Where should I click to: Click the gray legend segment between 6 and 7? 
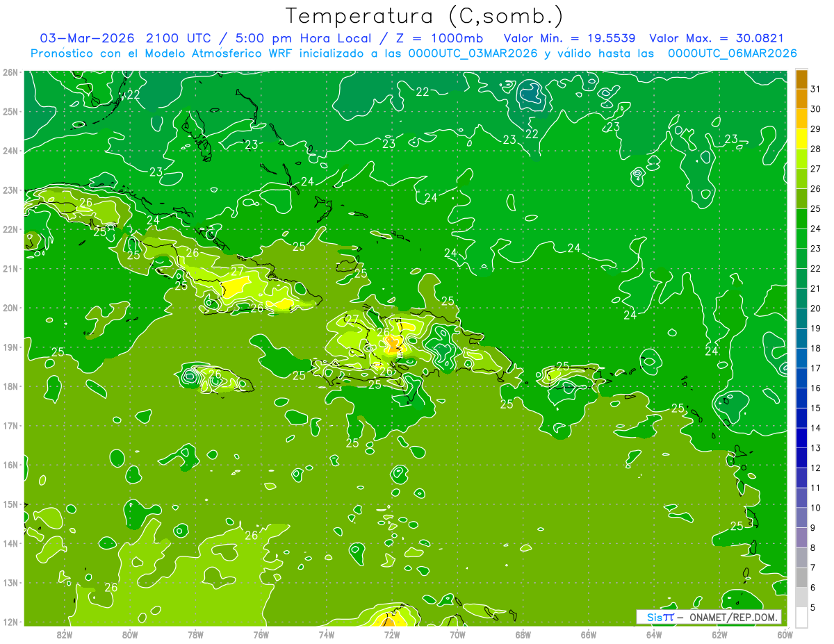pyautogui.click(x=801, y=577)
